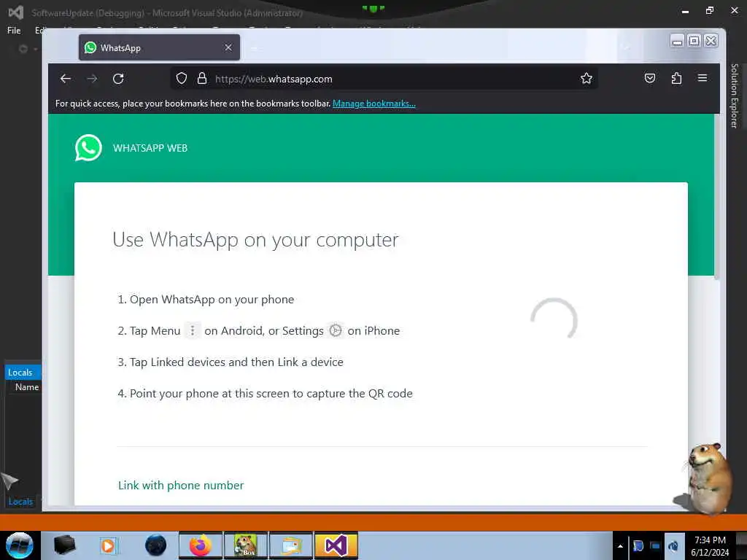This screenshot has width=747, height=560.
Task: Open the Windows Start orb
Action: 20,545
